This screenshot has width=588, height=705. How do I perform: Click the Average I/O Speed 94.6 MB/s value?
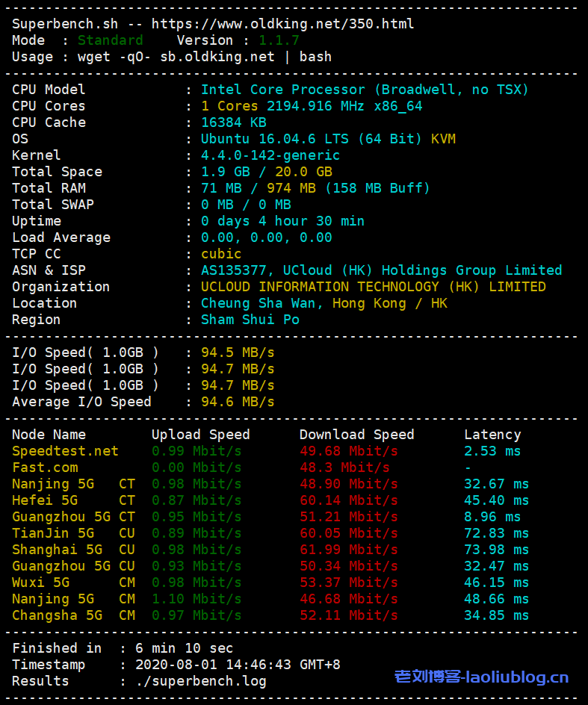tap(238, 402)
